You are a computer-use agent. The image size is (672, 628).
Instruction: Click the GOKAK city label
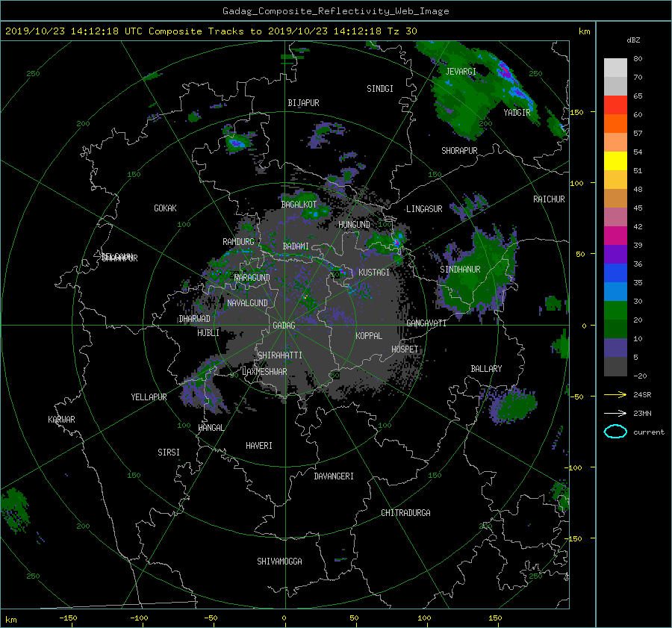tap(165, 208)
